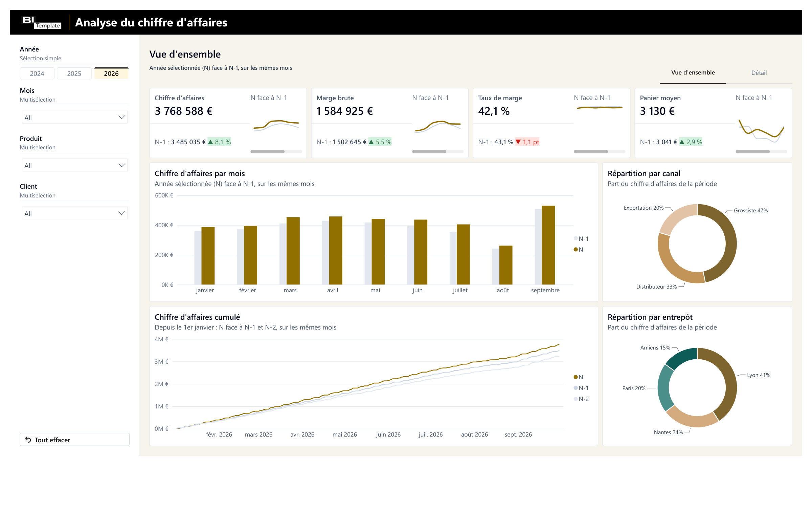The image size is (812, 508).
Task: Click scrollbar under Panier moyen sparkline
Action: pos(752,152)
